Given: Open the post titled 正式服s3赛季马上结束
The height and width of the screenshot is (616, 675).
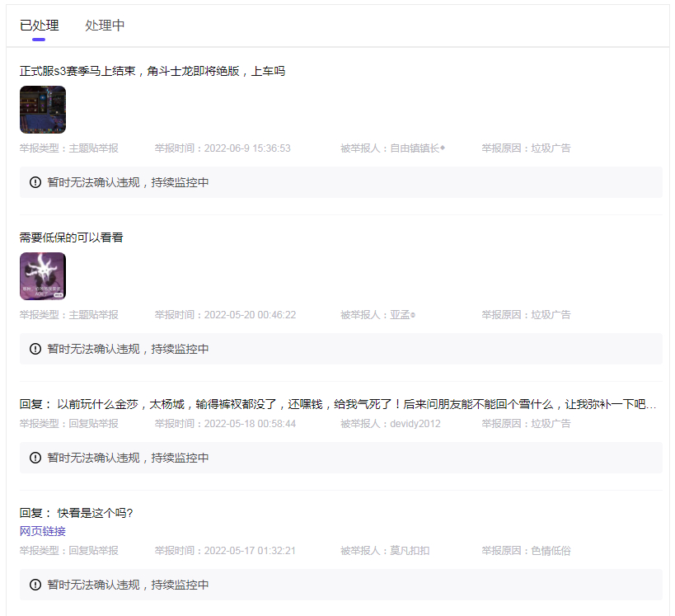Looking at the screenshot, I should pyautogui.click(x=152, y=72).
